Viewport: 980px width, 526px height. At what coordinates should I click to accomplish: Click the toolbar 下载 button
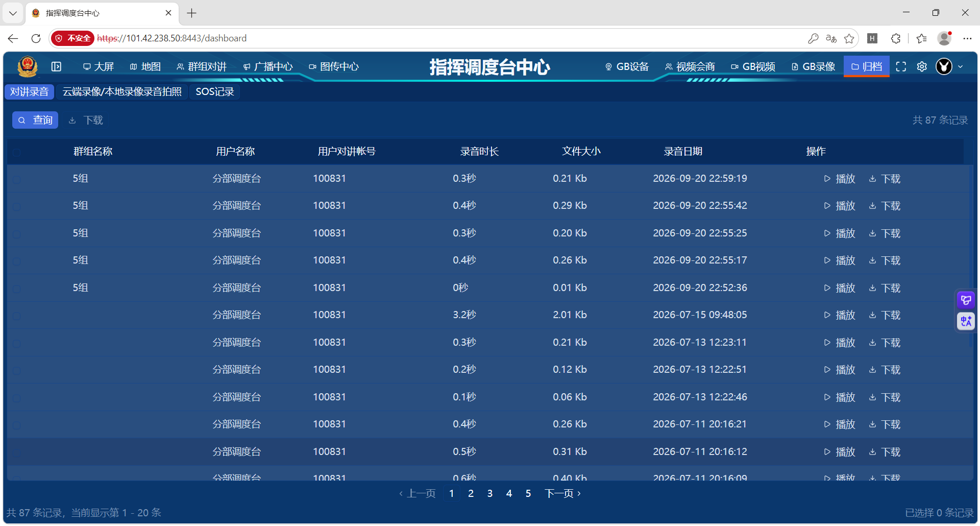click(86, 120)
